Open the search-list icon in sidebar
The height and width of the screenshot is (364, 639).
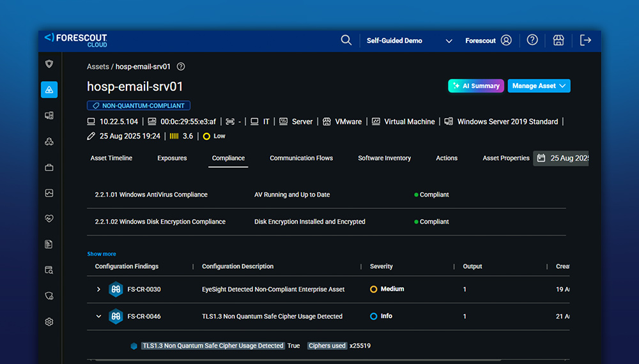click(49, 270)
